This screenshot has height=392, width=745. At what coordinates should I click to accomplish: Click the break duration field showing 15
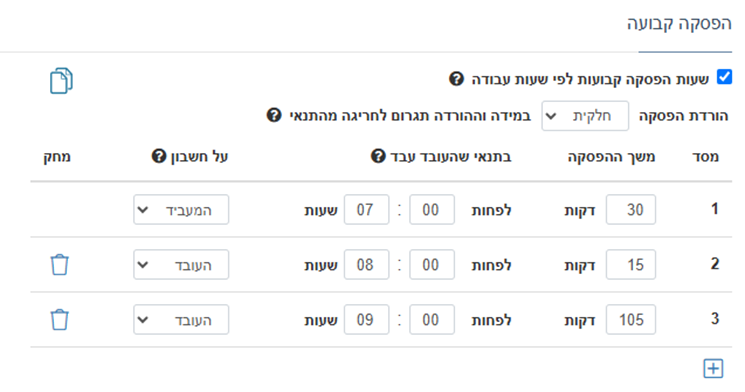coord(631,265)
